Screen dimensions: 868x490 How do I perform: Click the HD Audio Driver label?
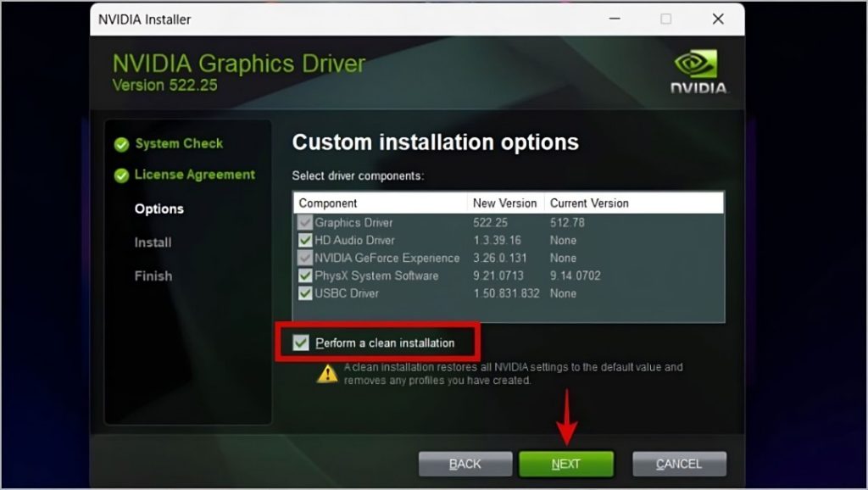click(355, 240)
